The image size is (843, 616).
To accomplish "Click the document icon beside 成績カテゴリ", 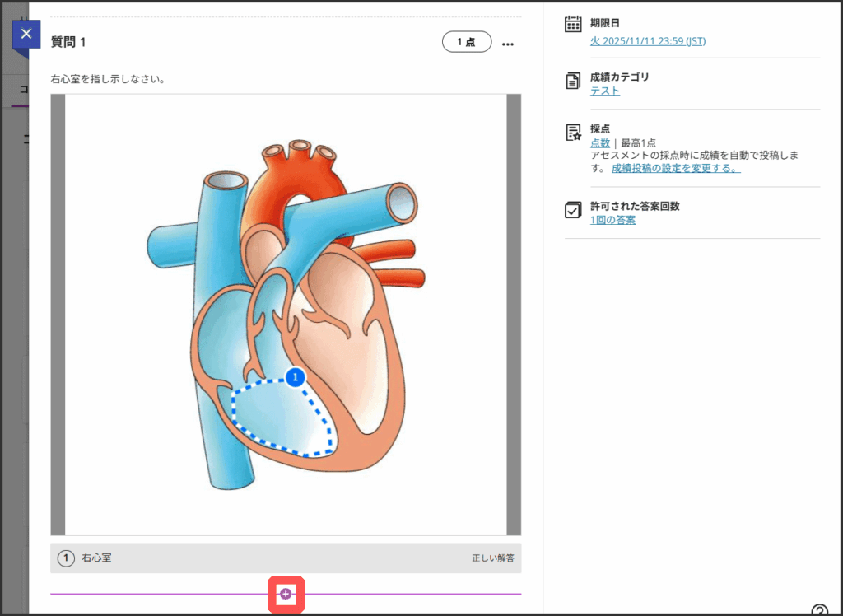I will pos(573,81).
